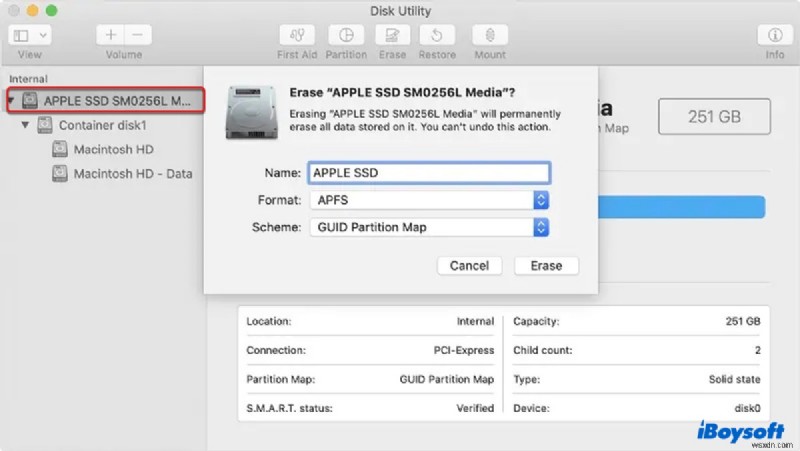Open the Info button in toolbar

[x=774, y=35]
